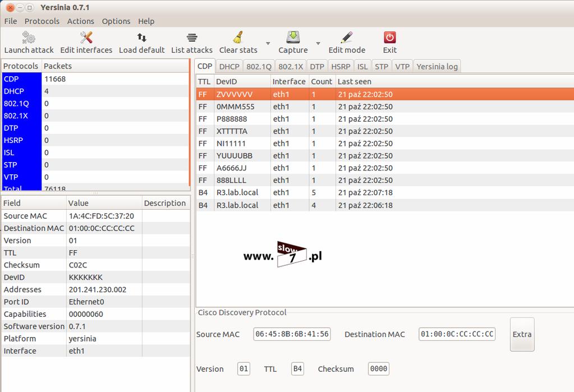Select DHCP in the protocols list

click(95, 91)
